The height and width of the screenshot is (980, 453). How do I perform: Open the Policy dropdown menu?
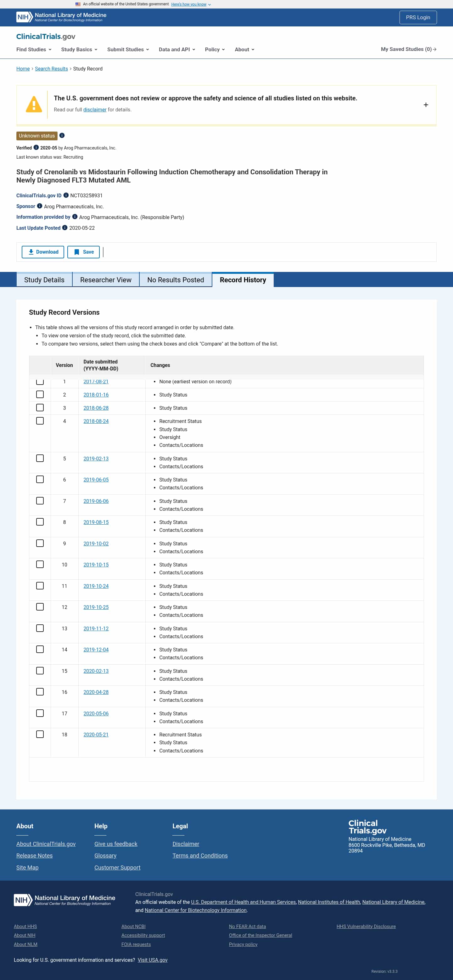click(215, 49)
